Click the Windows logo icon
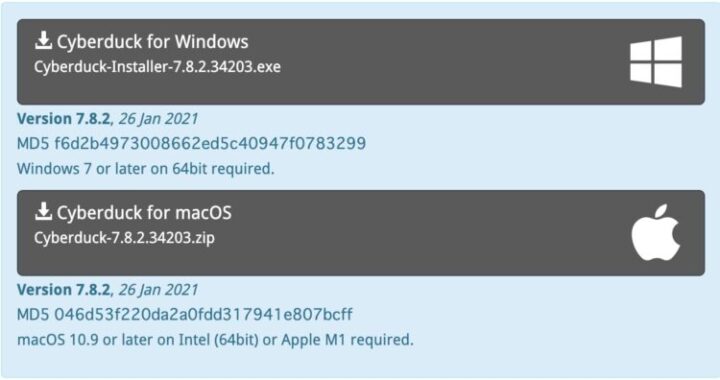The image size is (720, 380). (656, 62)
